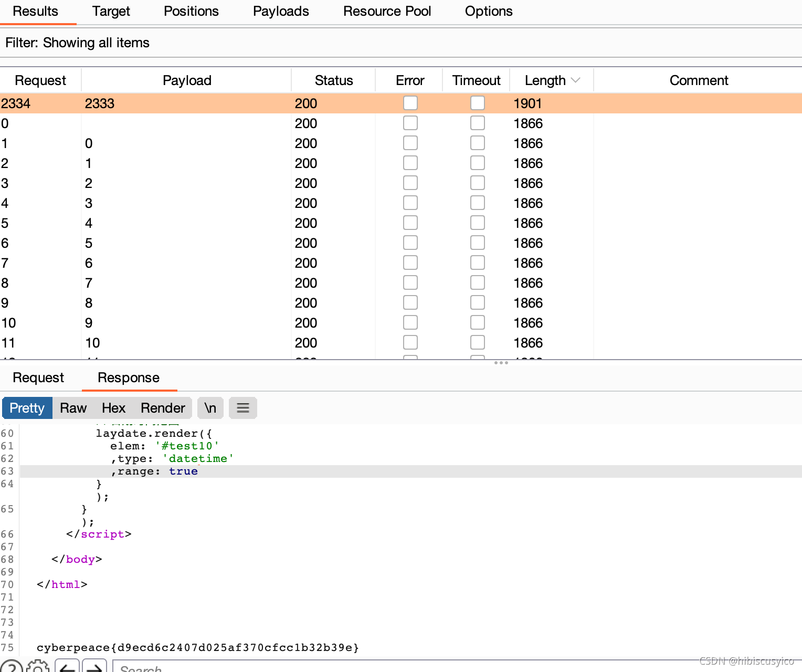This screenshot has width=802, height=672.
Task: Grab the panel divider dots handle
Action: (501, 363)
